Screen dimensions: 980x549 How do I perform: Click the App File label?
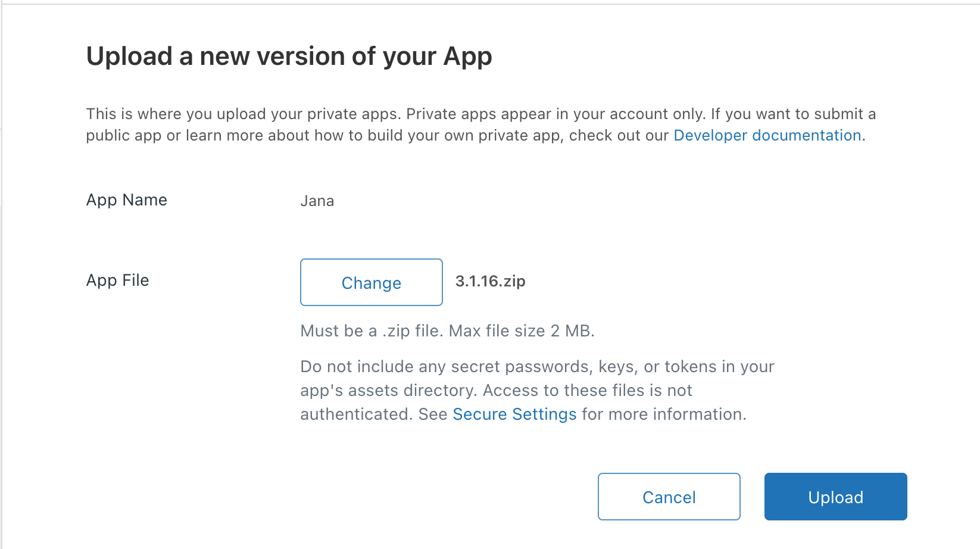coord(118,280)
